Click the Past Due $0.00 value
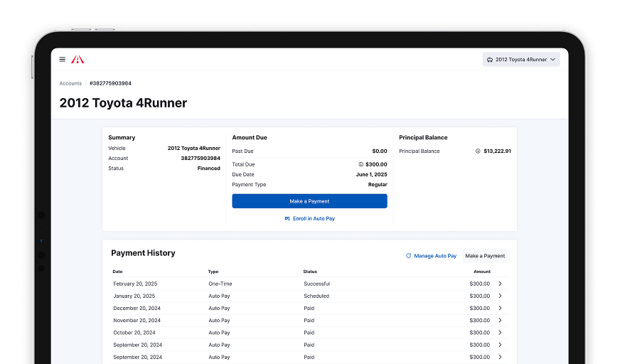This screenshot has width=620, height=364. (380, 151)
